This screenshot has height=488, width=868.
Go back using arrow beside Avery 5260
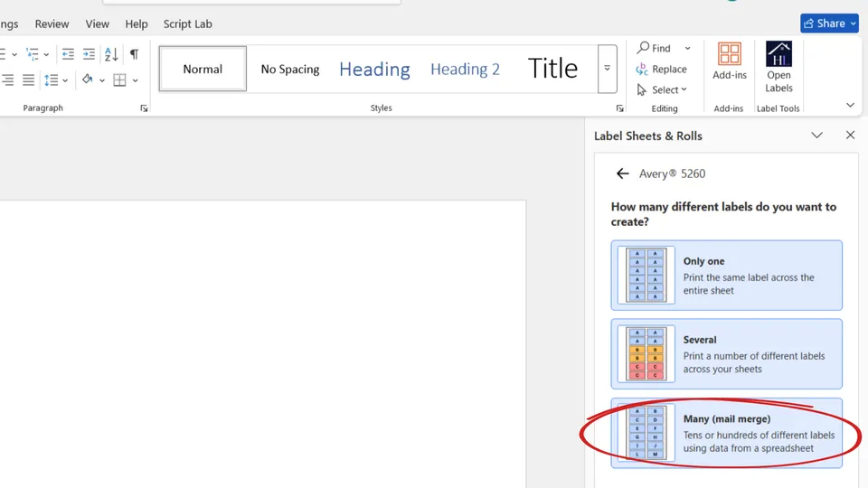pos(623,174)
